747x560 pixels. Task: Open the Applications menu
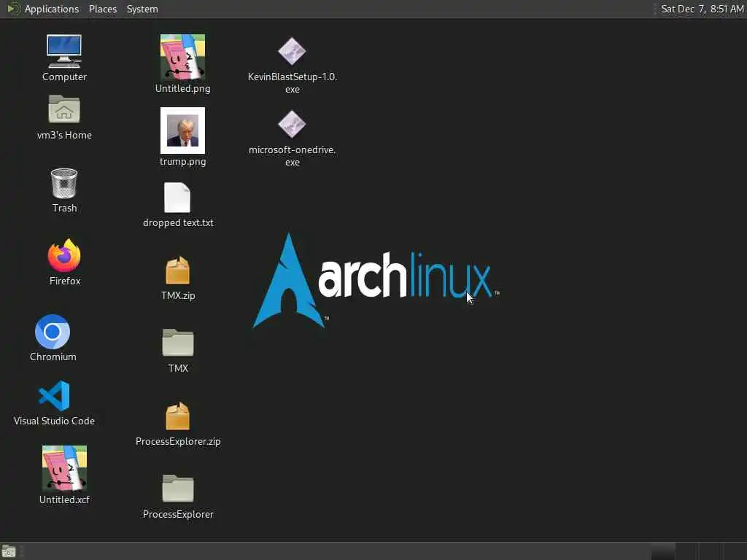click(52, 9)
